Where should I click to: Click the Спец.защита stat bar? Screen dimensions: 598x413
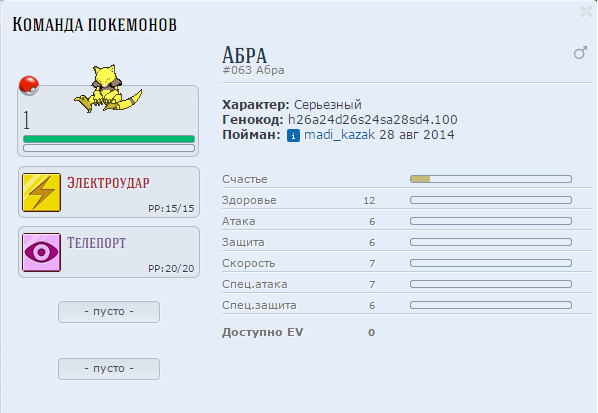coord(491,305)
